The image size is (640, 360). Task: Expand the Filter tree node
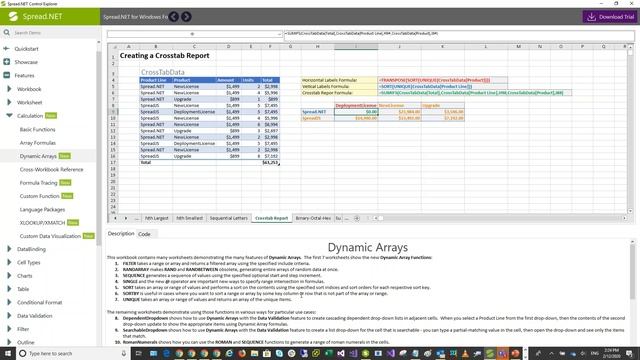click(9, 329)
